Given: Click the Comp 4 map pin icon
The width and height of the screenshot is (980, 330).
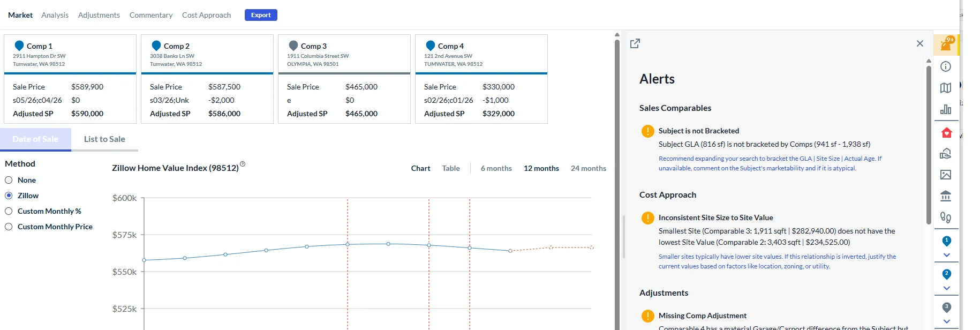Looking at the screenshot, I should tap(431, 46).
